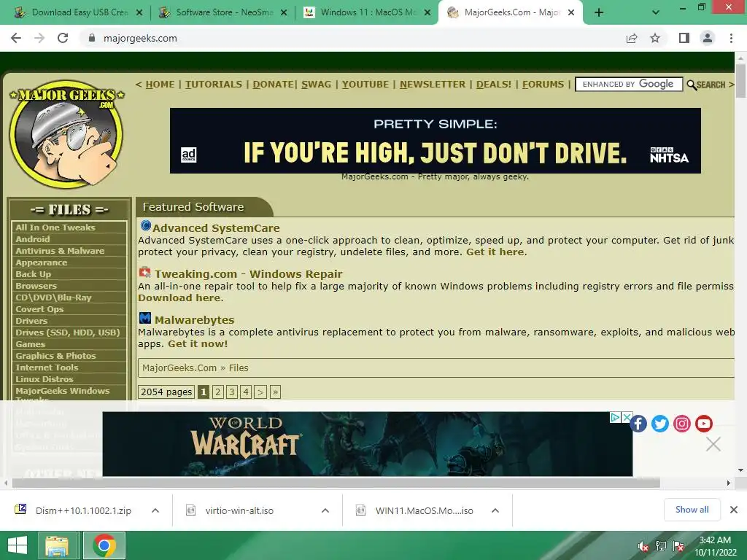
Task: Open the Advanced SystemCare title link
Action: 216,228
